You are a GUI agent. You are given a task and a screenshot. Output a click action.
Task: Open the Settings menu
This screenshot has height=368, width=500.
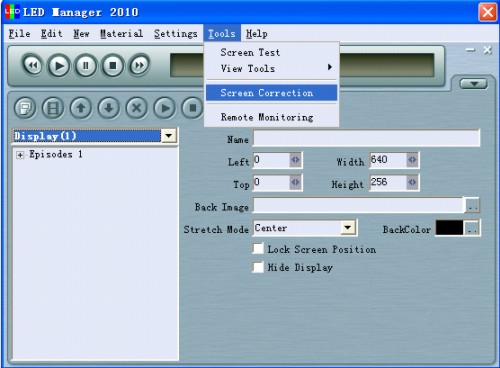point(176,34)
